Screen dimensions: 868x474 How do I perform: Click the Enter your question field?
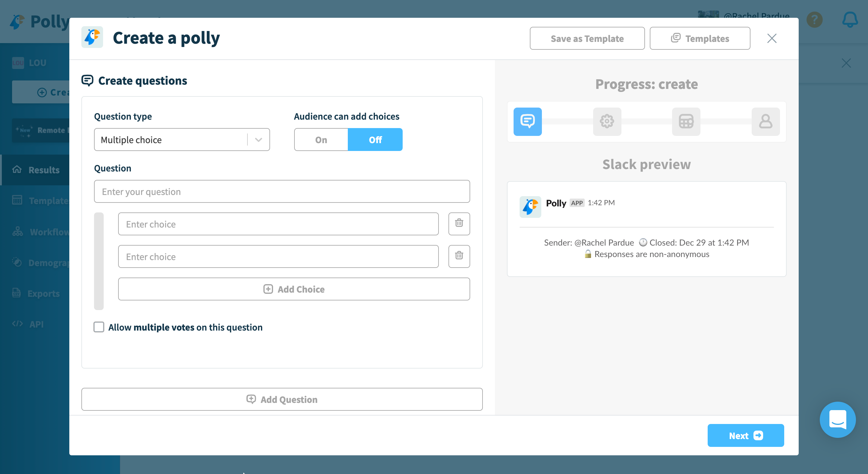282,191
